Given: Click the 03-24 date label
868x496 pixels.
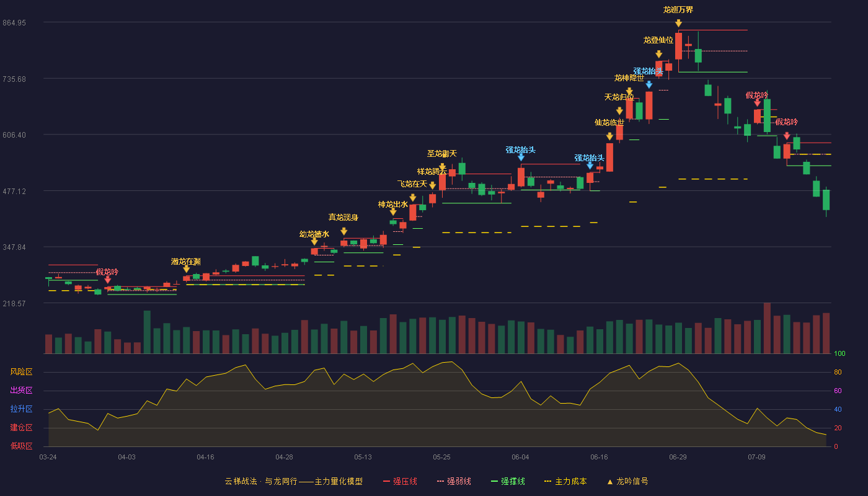Looking at the screenshot, I should [x=48, y=457].
